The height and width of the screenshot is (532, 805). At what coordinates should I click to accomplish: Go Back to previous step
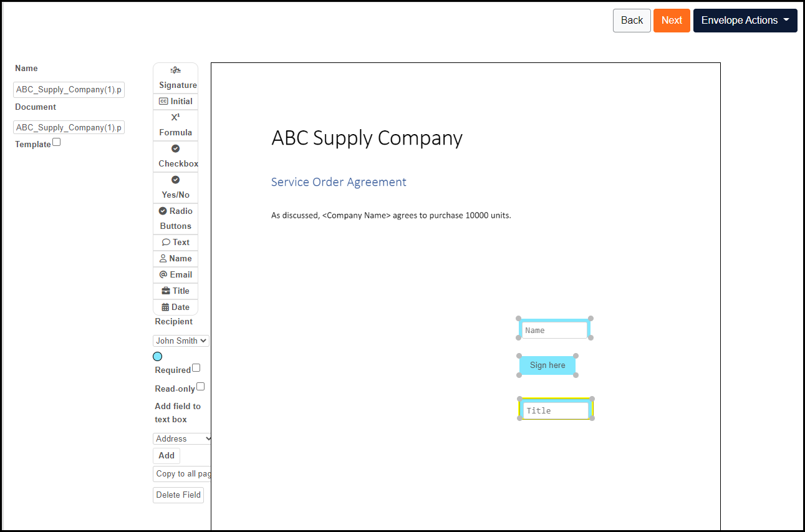[x=632, y=21]
